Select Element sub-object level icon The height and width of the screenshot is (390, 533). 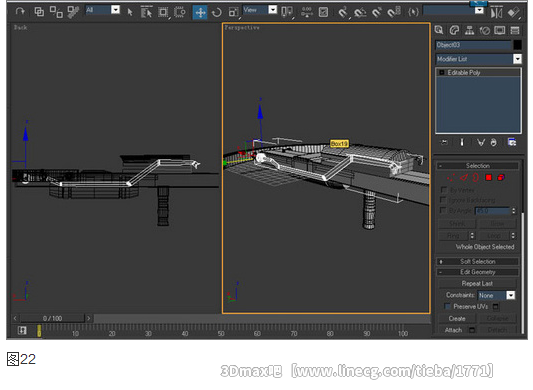pyautogui.click(x=501, y=177)
